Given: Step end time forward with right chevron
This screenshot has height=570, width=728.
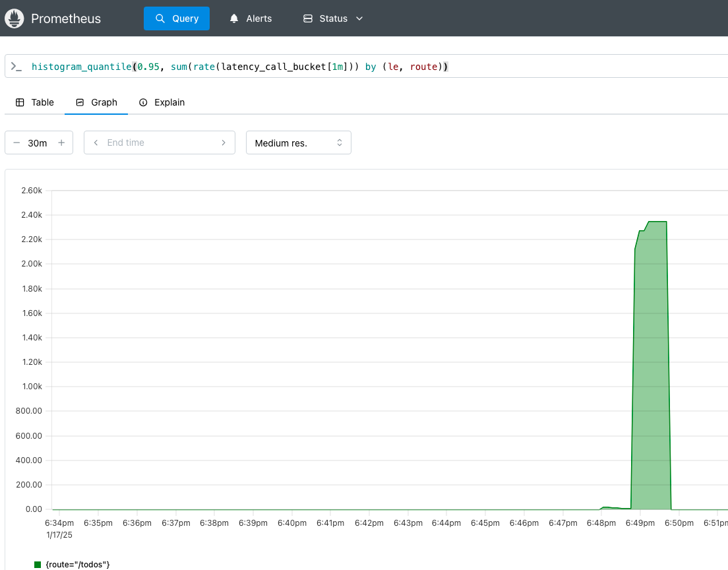Looking at the screenshot, I should (224, 142).
